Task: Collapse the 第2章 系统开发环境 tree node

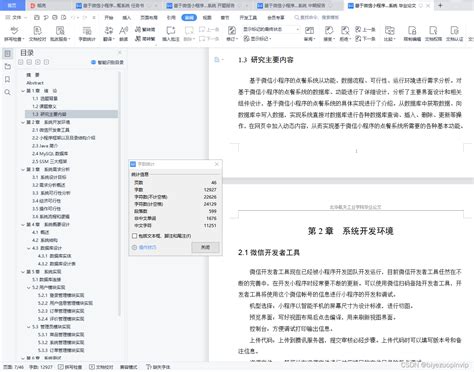Action: 23,122
